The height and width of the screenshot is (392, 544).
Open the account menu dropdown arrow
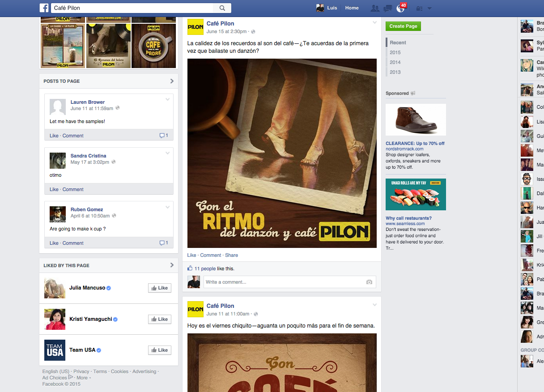pyautogui.click(x=429, y=9)
